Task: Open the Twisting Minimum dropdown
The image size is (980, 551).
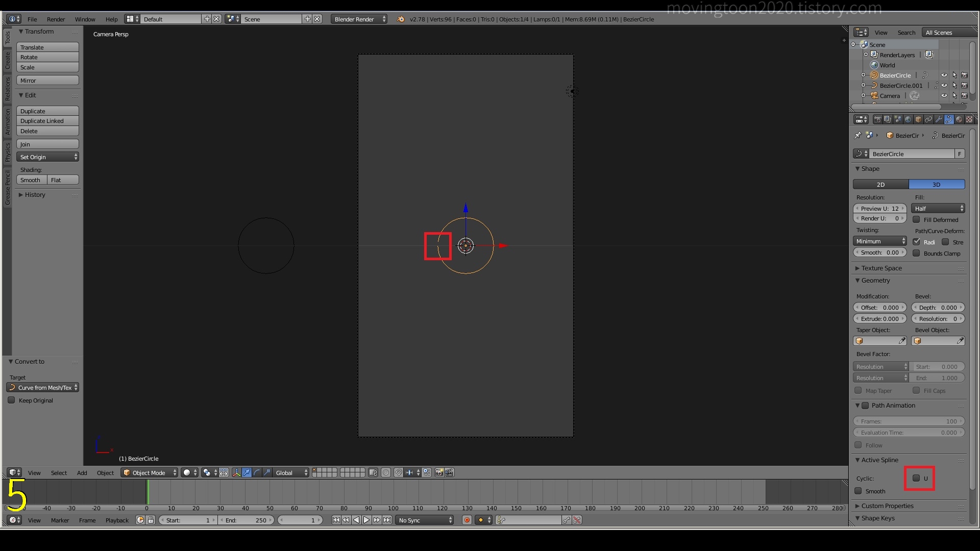Action: click(880, 241)
